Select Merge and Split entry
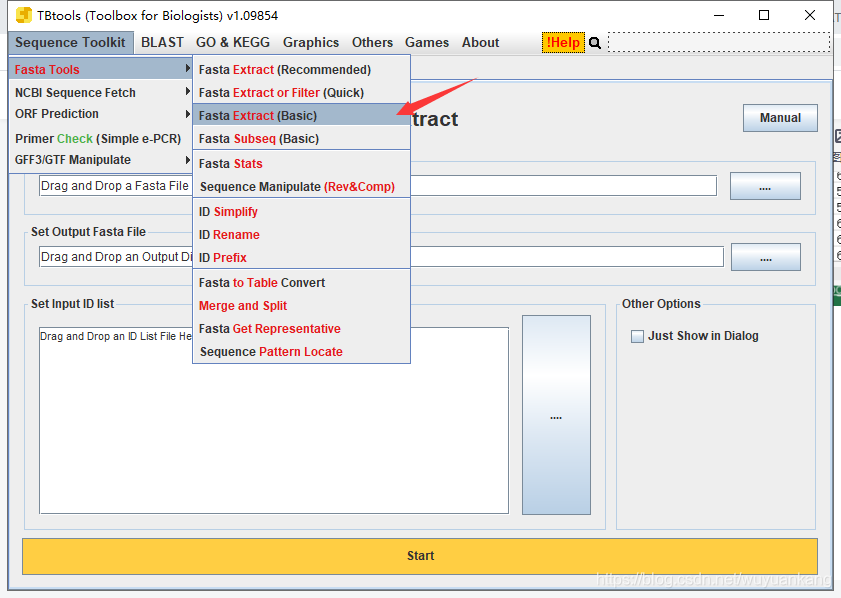This screenshot has width=841, height=598. click(x=301, y=306)
